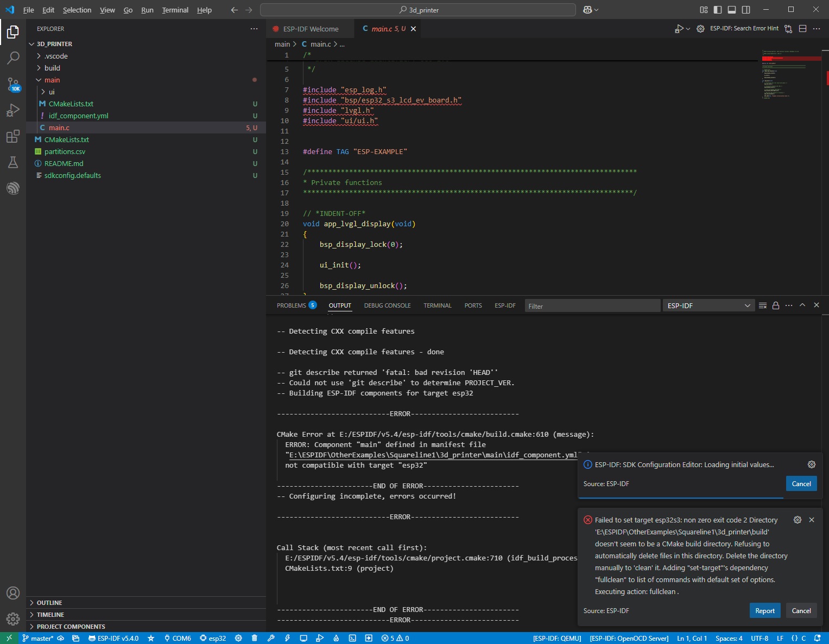Clear output using the list icon
This screenshot has width=829, height=644.
point(763,305)
